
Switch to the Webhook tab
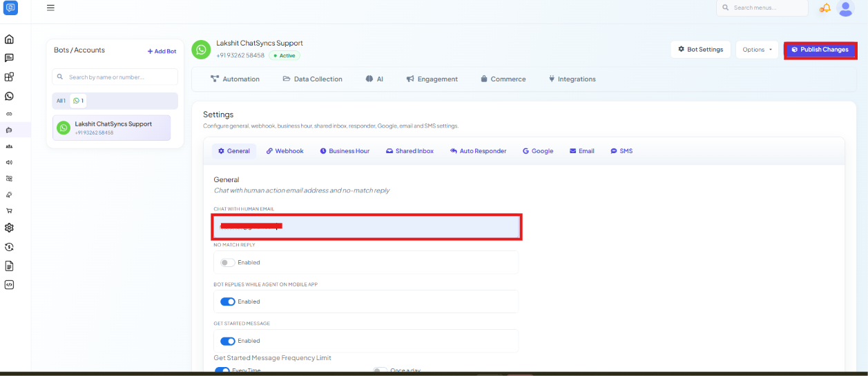(x=285, y=151)
